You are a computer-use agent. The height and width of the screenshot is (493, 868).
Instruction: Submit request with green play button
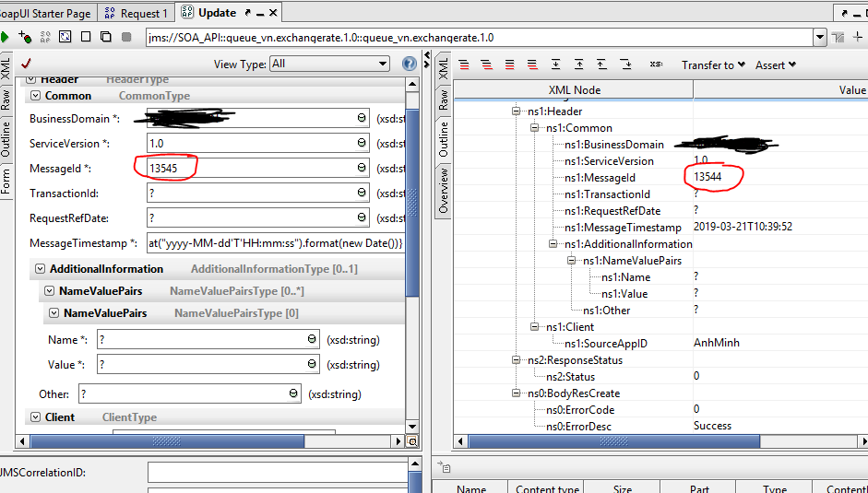tap(5, 37)
